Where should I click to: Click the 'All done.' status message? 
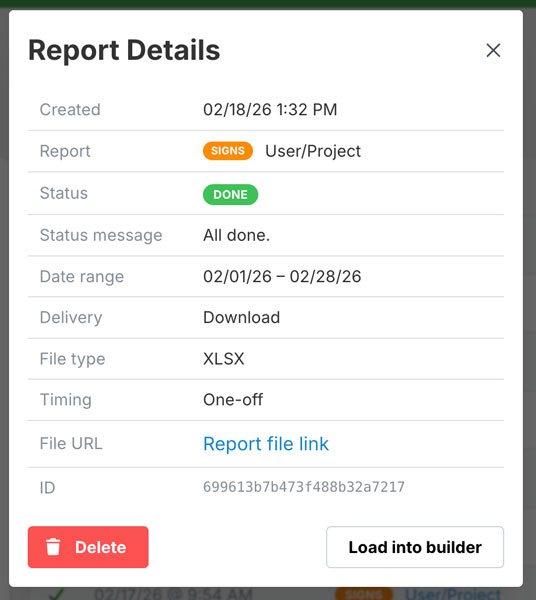click(236, 235)
